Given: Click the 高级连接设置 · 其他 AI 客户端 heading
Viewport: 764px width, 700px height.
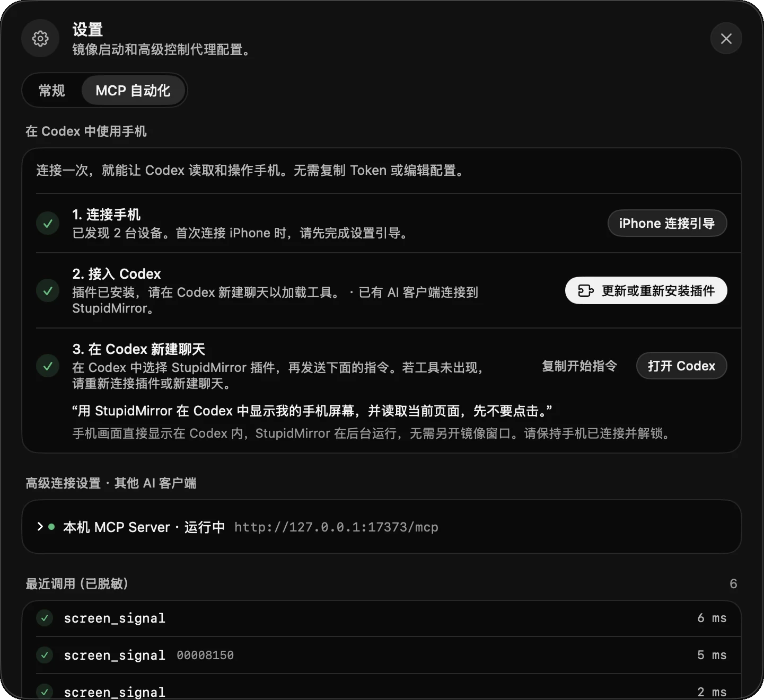Looking at the screenshot, I should pyautogui.click(x=111, y=483).
